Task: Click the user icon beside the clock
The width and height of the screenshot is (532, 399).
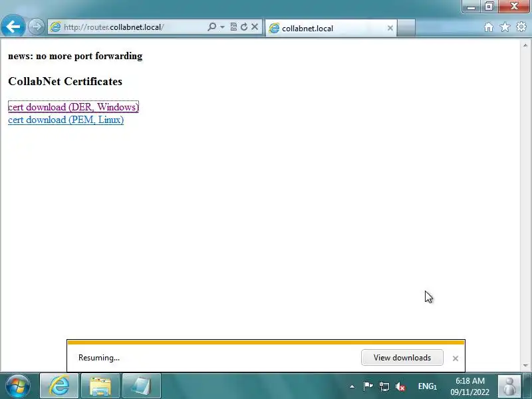Action: click(x=509, y=386)
